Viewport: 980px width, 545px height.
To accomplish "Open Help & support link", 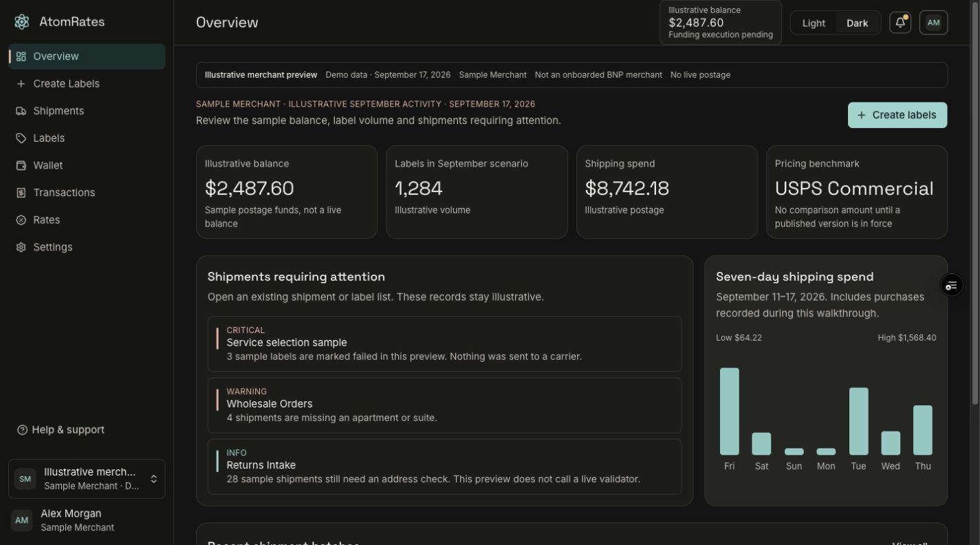I will coord(61,430).
